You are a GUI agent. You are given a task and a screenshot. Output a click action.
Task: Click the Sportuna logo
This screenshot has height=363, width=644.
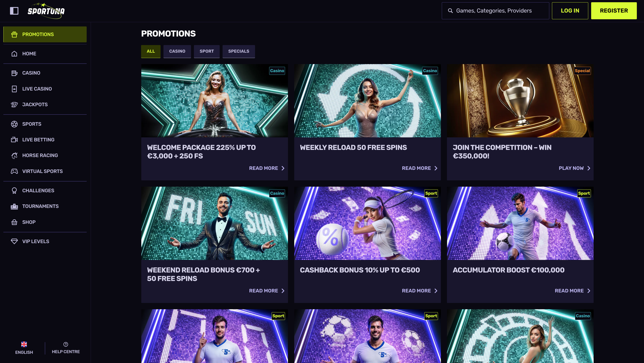click(x=46, y=11)
